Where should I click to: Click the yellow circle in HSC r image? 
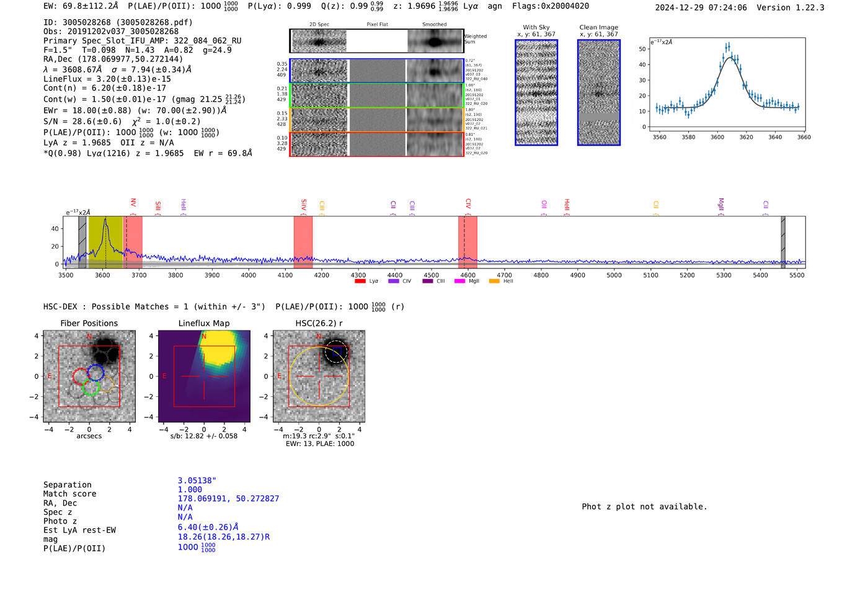[319, 376]
